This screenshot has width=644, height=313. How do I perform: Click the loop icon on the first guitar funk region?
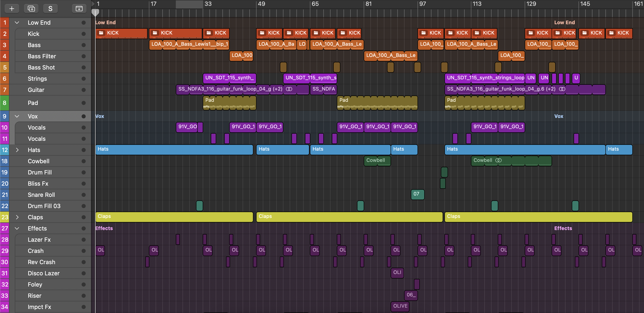click(289, 89)
